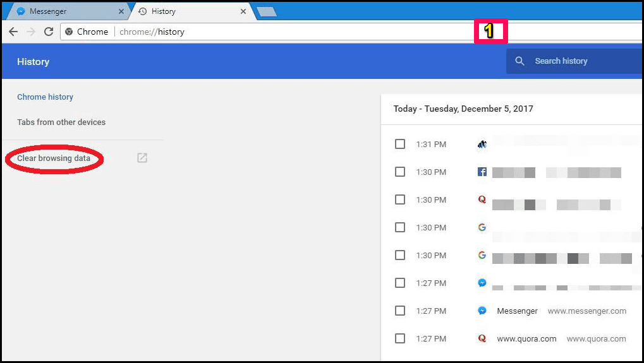Tick the checkbox for the www.quora.com entry
Screen dimensions: 644x363
399,338
